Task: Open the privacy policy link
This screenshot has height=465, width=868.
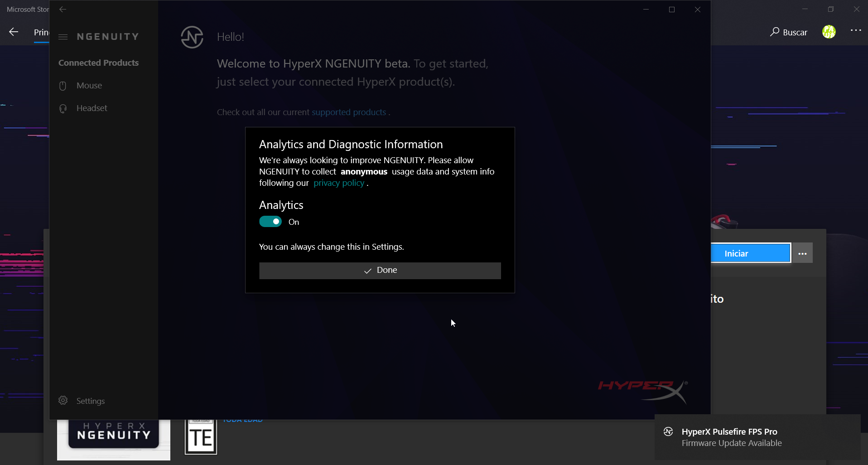Action: 339,183
